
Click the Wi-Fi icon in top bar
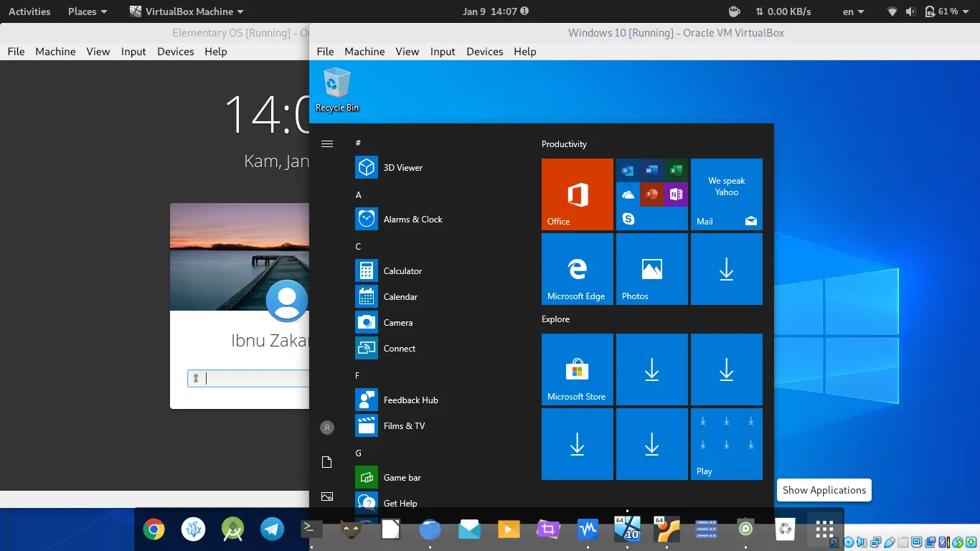(892, 11)
